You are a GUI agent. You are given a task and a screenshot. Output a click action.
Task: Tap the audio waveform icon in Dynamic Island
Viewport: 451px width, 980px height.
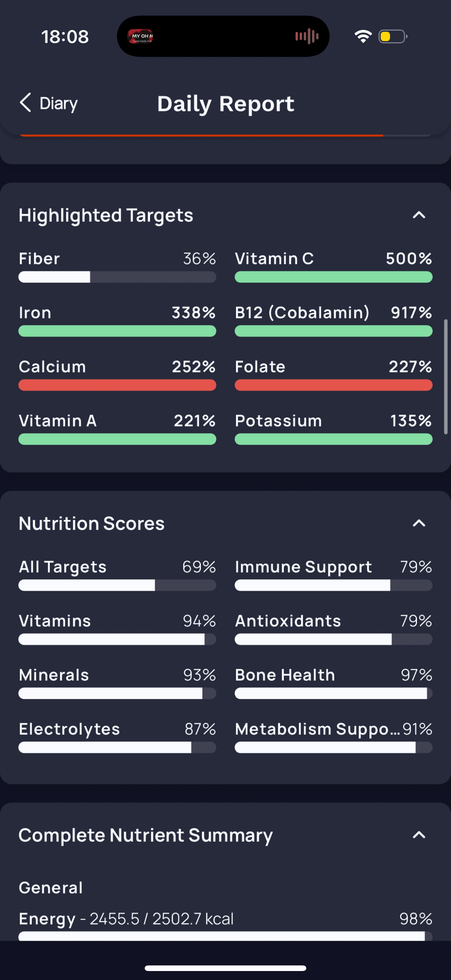click(x=307, y=36)
